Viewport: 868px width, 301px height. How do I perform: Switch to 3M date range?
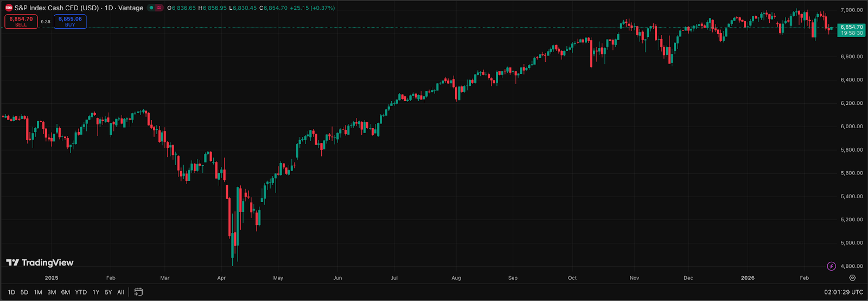tap(52, 292)
